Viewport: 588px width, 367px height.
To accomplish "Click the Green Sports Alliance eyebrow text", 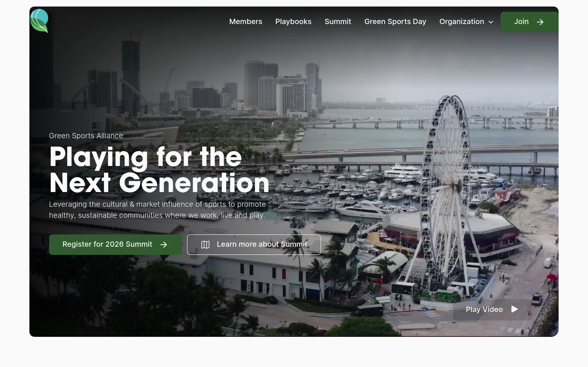I will [x=86, y=136].
